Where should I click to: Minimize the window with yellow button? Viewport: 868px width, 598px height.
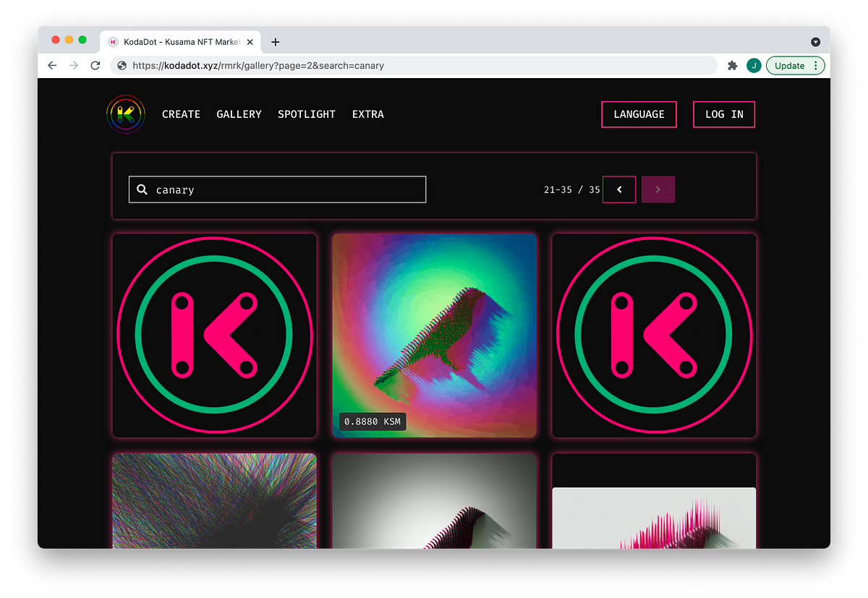tap(69, 40)
